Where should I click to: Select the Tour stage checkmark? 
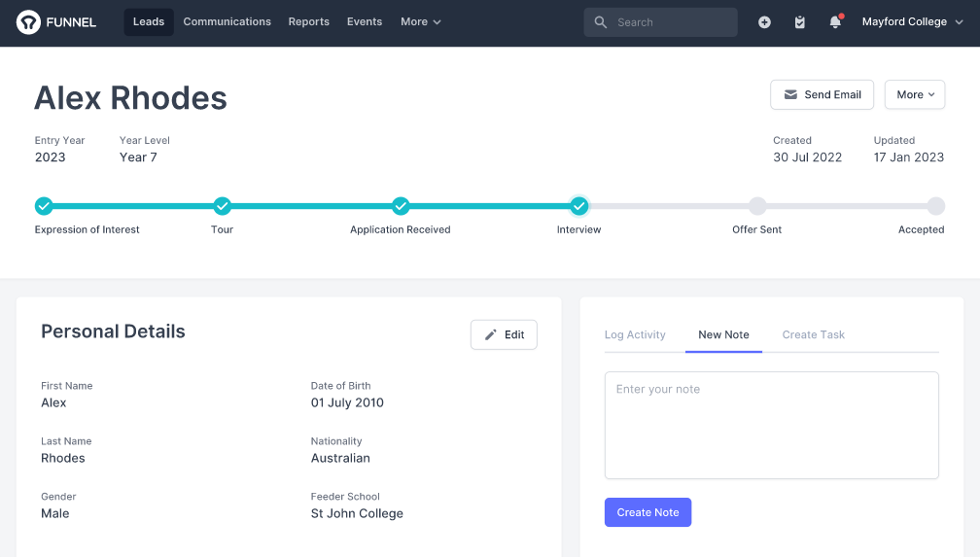[222, 206]
